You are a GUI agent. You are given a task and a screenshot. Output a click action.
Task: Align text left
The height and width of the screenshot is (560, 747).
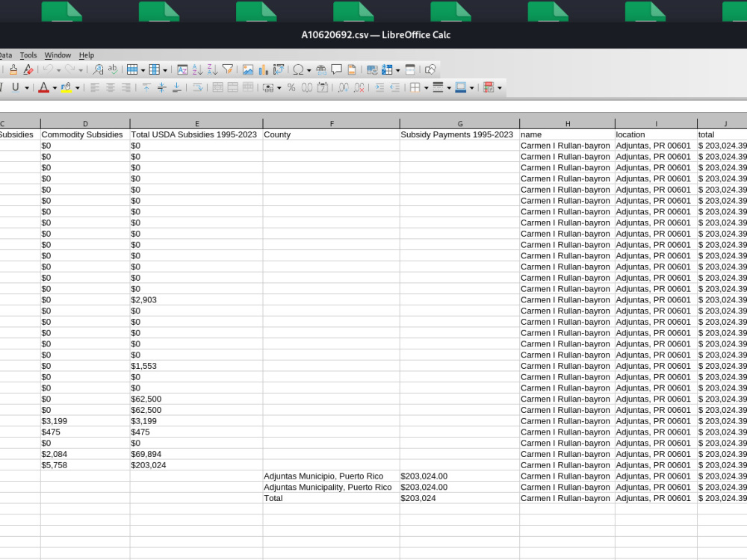click(95, 87)
